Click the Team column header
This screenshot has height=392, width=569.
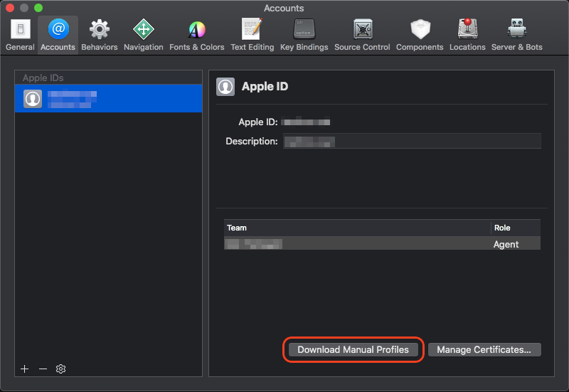point(357,228)
